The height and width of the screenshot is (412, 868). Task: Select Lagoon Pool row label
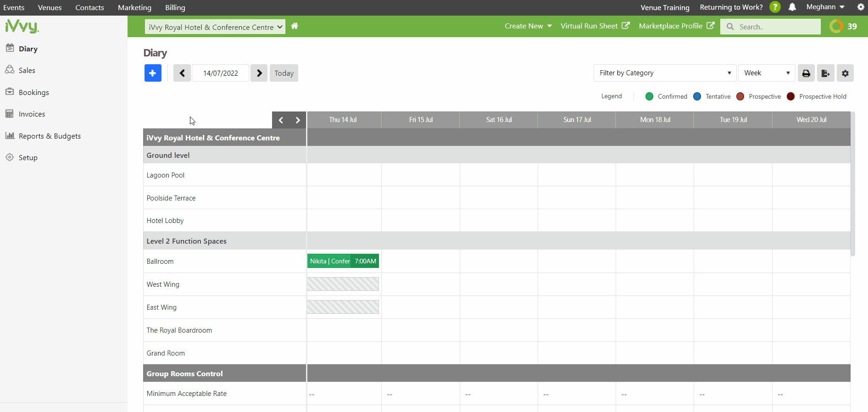pyautogui.click(x=165, y=175)
